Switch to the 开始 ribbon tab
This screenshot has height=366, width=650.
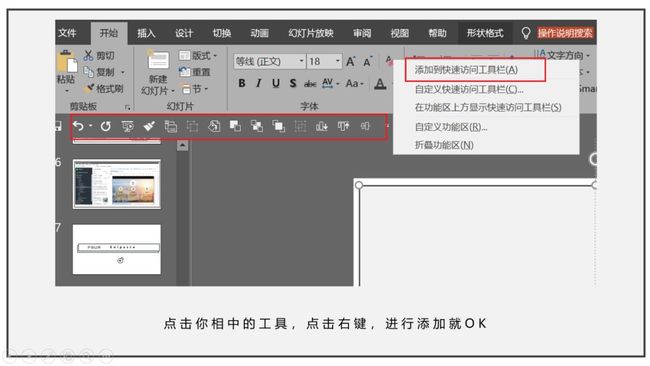click(x=109, y=33)
